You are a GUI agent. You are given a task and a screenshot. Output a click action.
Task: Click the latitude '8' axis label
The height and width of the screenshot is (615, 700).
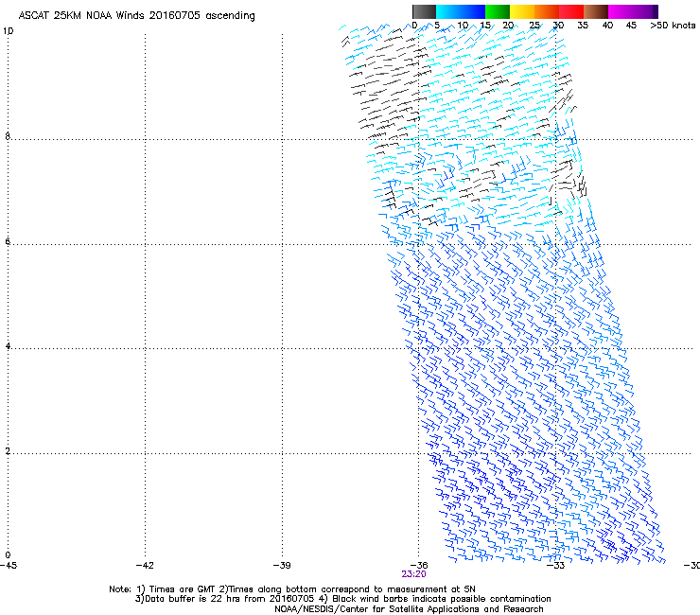(x=8, y=136)
